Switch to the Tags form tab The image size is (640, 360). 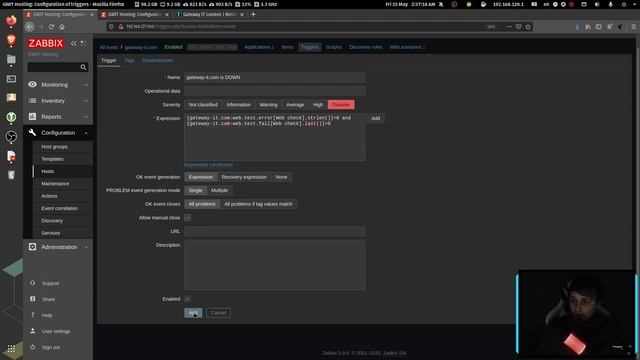129,60
